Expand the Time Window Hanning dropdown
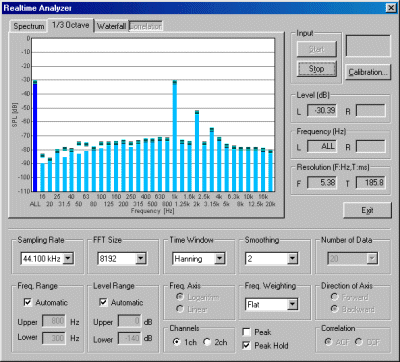Image resolution: width=400 pixels, height=362 pixels. click(x=219, y=258)
